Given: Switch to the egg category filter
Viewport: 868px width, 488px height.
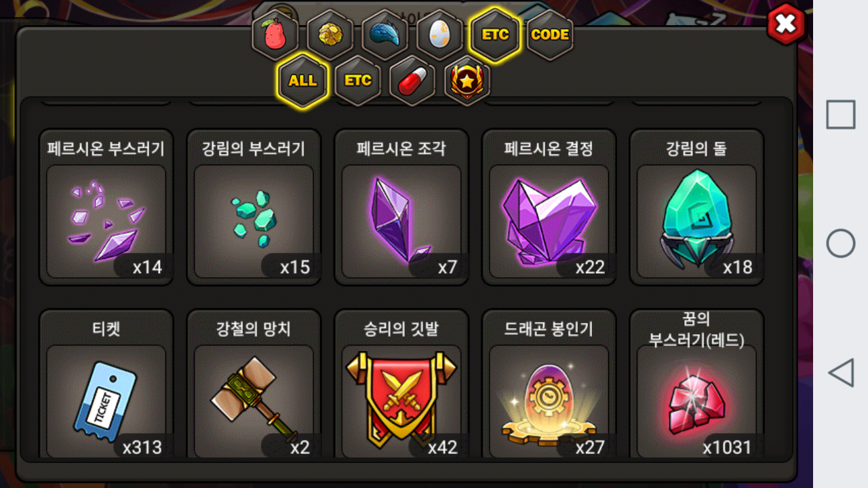Looking at the screenshot, I should [440, 35].
